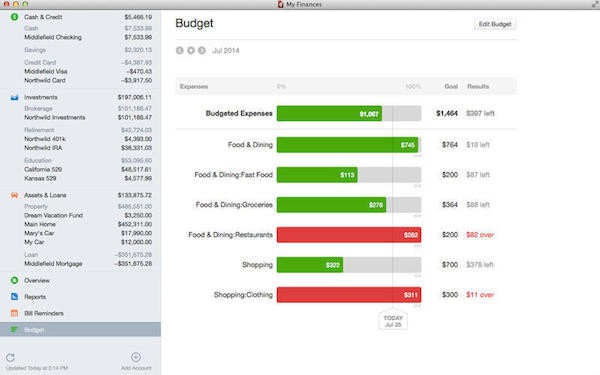600x375 pixels.
Task: Click the My Finances title bar app icon
Action: coord(280,4)
